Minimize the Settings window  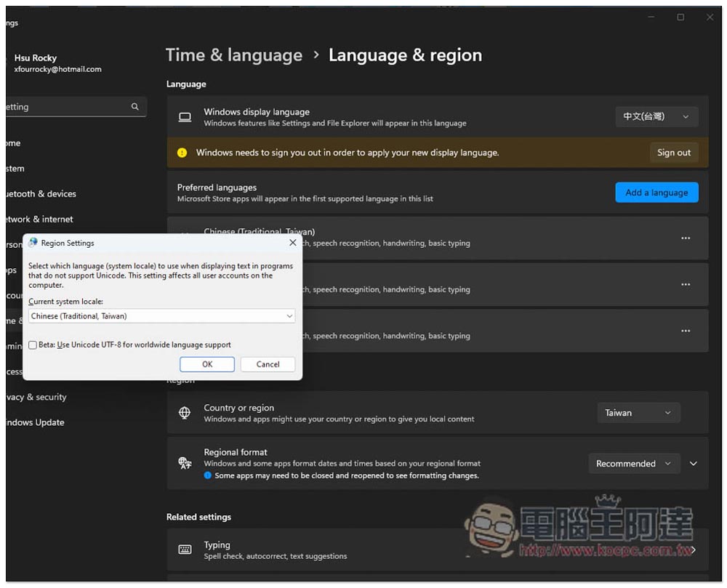click(651, 17)
